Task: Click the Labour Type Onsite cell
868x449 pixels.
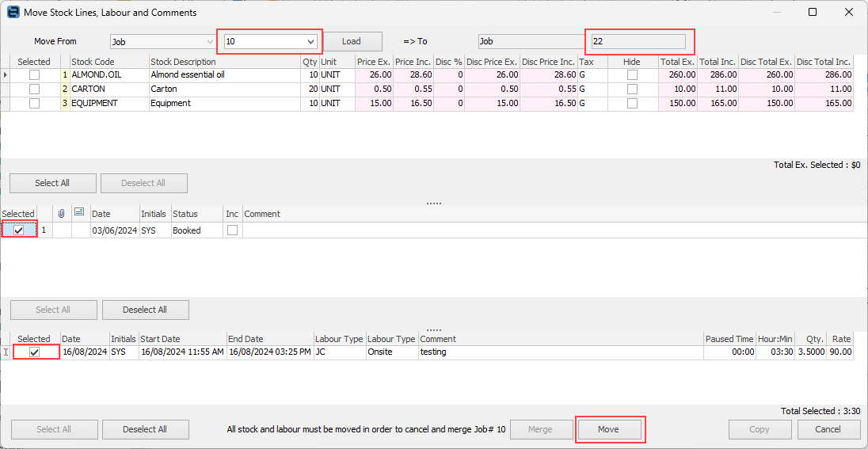Action: (391, 352)
